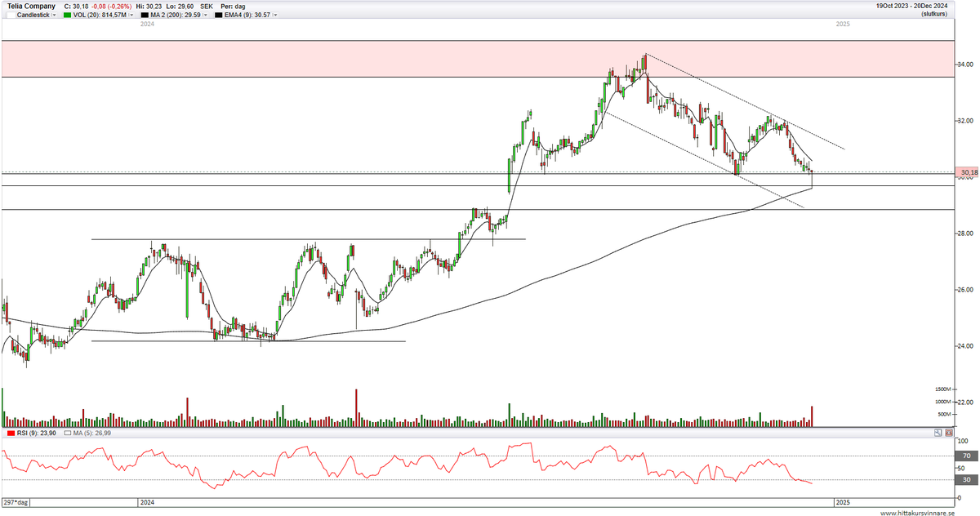Click the 297*dag period box
Viewport: 980px width, 516px height.
(16, 501)
